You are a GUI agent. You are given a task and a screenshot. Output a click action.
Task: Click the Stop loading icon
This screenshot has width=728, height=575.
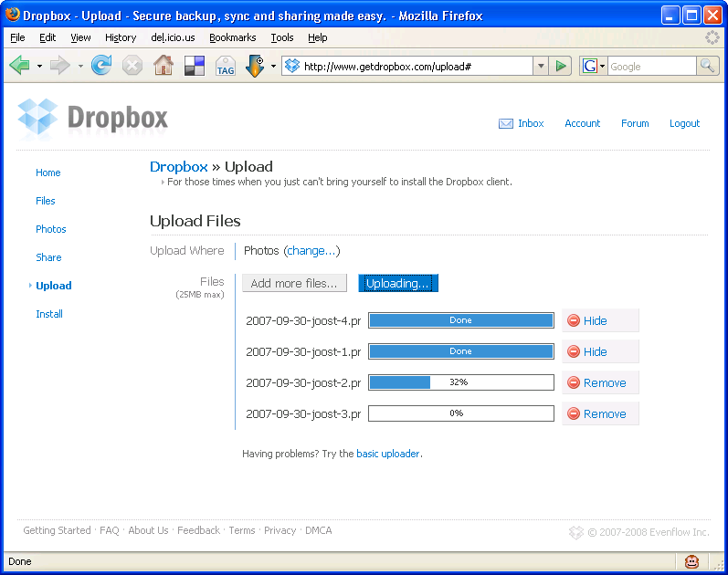pos(132,66)
